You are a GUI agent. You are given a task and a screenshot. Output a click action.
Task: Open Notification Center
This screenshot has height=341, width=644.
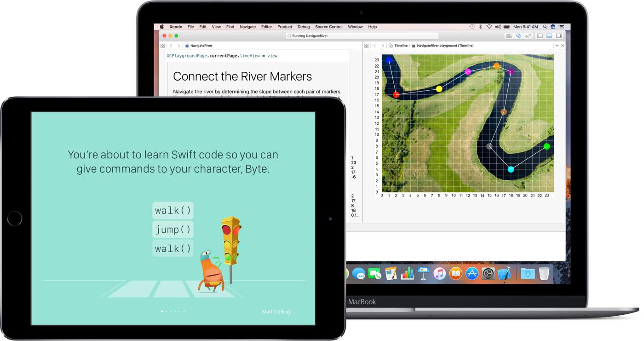click(561, 27)
